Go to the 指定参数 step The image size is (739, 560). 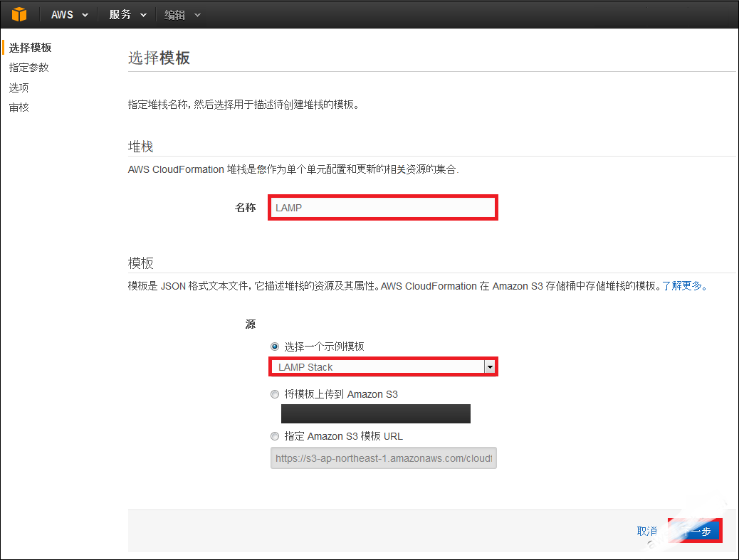tap(28, 68)
